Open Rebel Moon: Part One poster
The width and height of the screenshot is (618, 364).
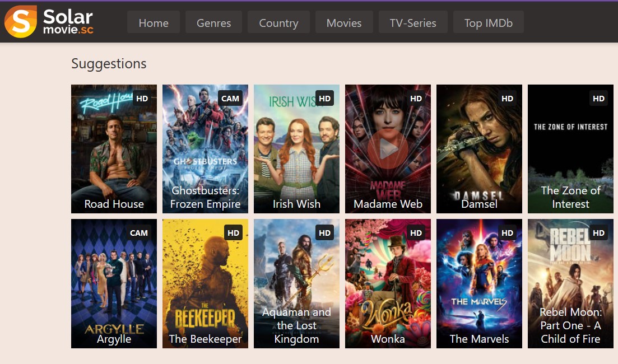tap(571, 283)
